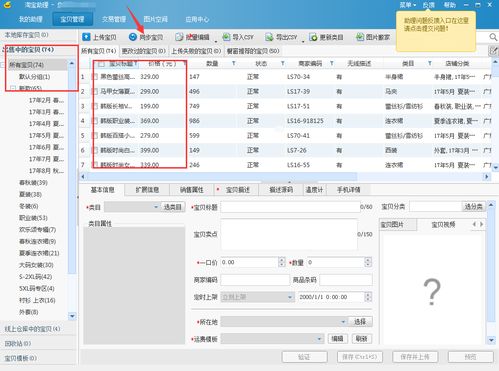Screen dimensions: 499x371
Task: Click filter icon on 宝贝标题 column header
Action: 136,63
